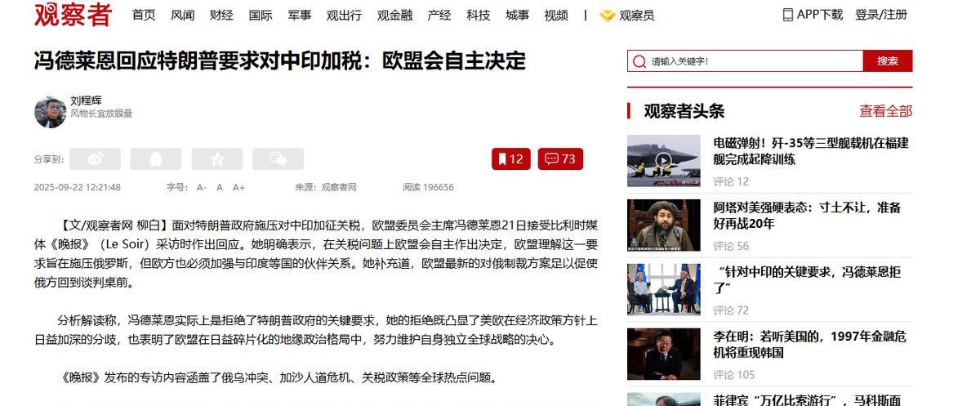Open the 国际 navigation tab

click(x=261, y=15)
